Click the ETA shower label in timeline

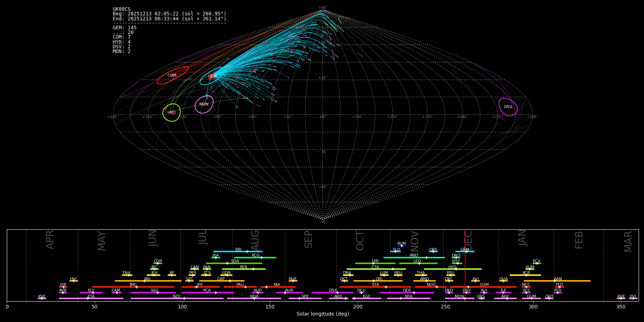click(x=91, y=297)
